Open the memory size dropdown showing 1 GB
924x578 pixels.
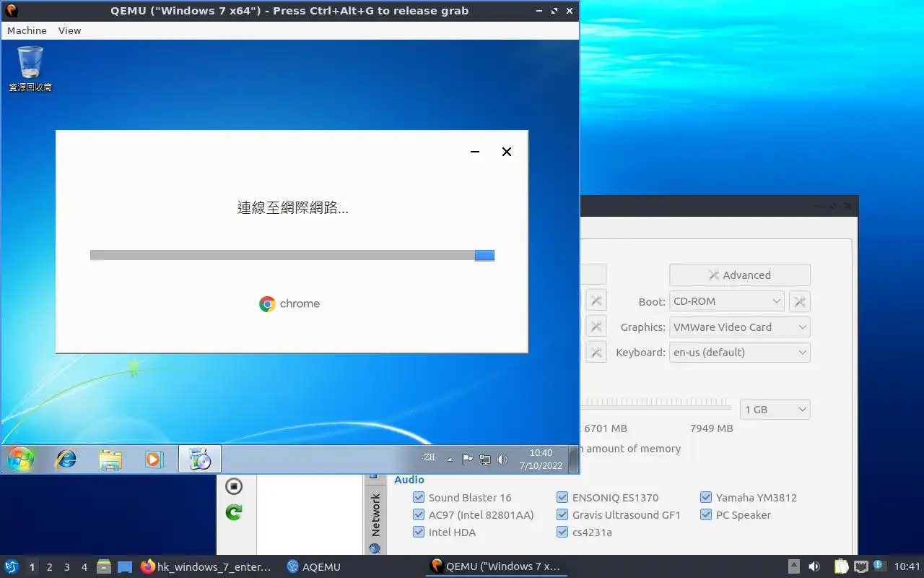tap(775, 410)
